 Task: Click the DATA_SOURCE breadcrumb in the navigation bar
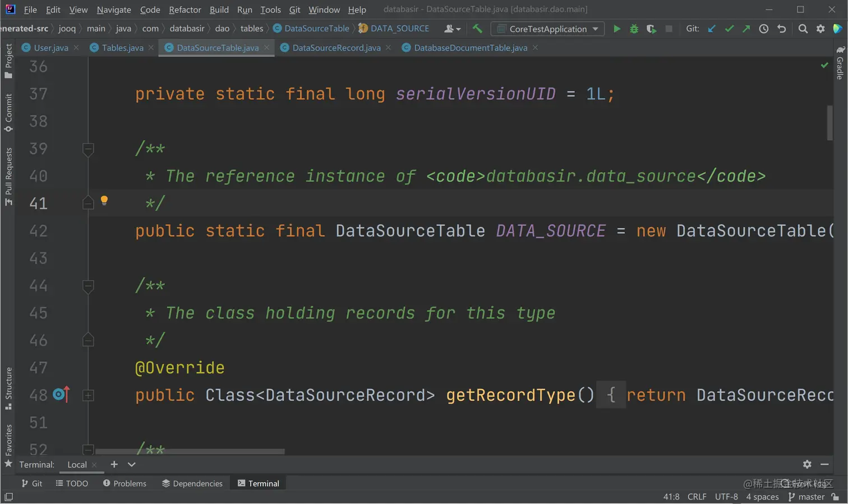pyautogui.click(x=394, y=29)
